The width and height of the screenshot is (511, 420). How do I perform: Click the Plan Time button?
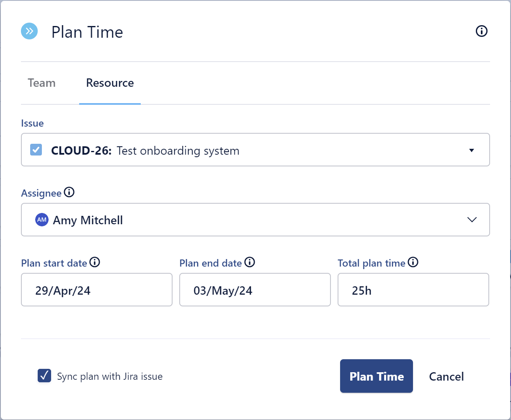pyautogui.click(x=376, y=376)
